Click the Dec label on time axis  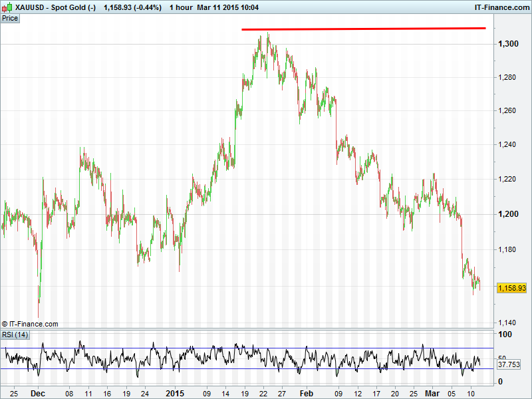(37, 393)
